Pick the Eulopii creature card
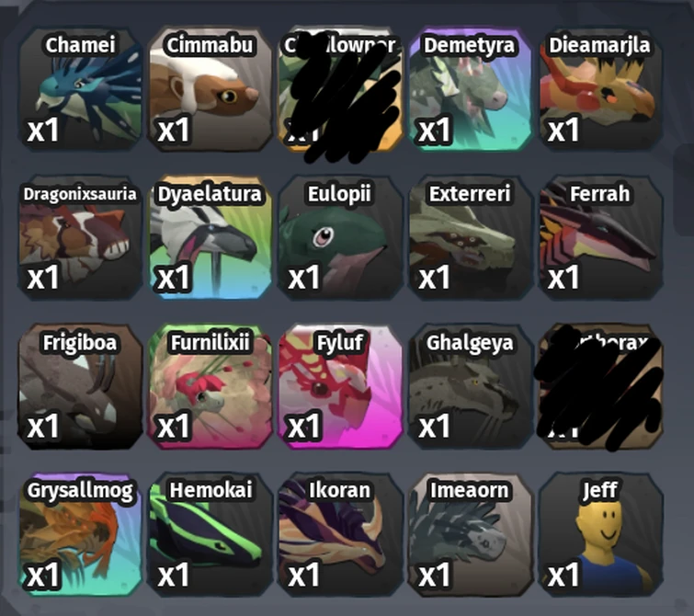 pyautogui.click(x=340, y=238)
